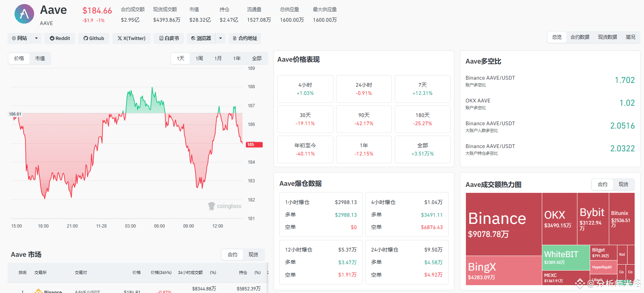
Task: Switch chart to 市值 view
Action: pyautogui.click(x=40, y=58)
